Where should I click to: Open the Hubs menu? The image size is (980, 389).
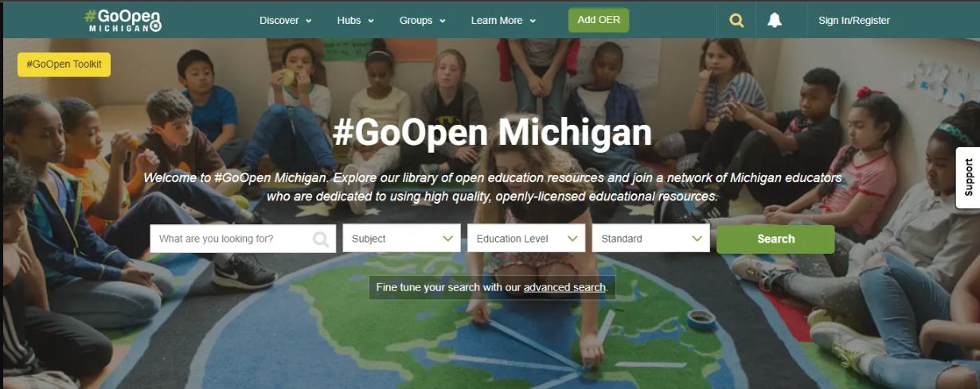(355, 21)
